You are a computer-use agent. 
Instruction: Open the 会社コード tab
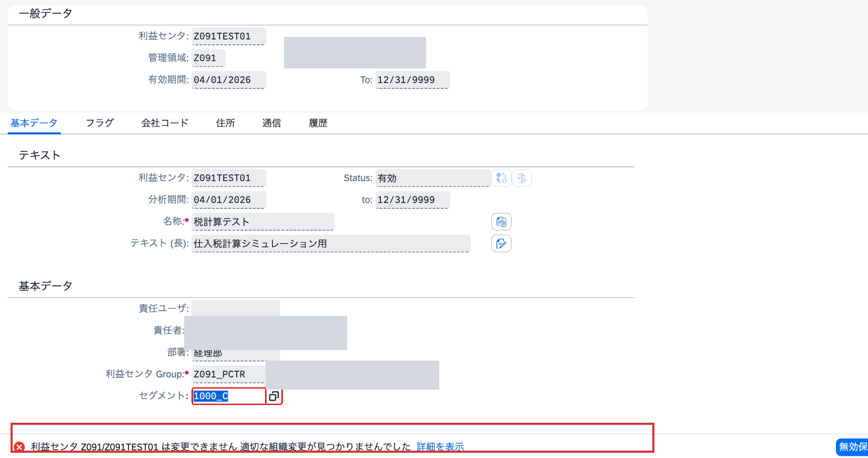point(165,123)
